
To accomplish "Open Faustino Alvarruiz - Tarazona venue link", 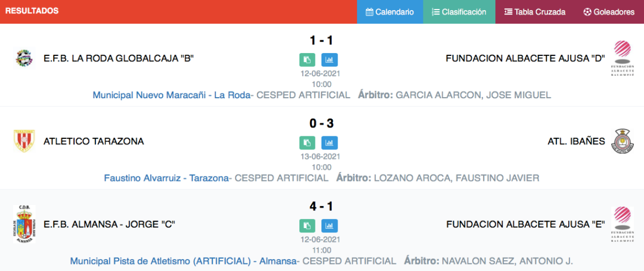I will pyautogui.click(x=166, y=178).
